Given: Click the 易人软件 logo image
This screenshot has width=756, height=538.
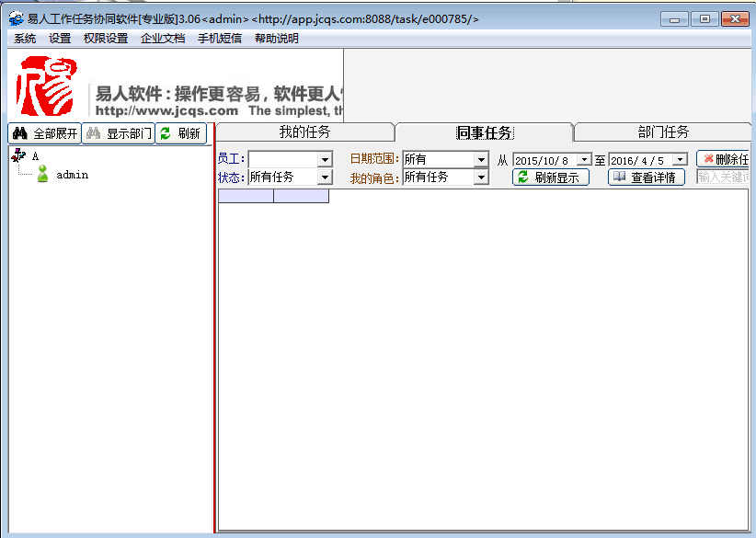Looking at the screenshot, I should [47, 86].
